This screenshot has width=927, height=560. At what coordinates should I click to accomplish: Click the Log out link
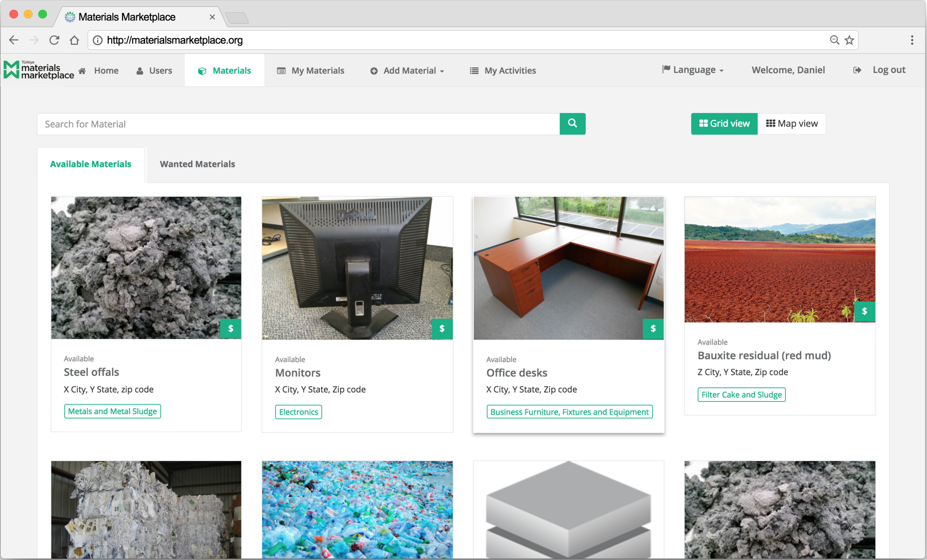889,70
